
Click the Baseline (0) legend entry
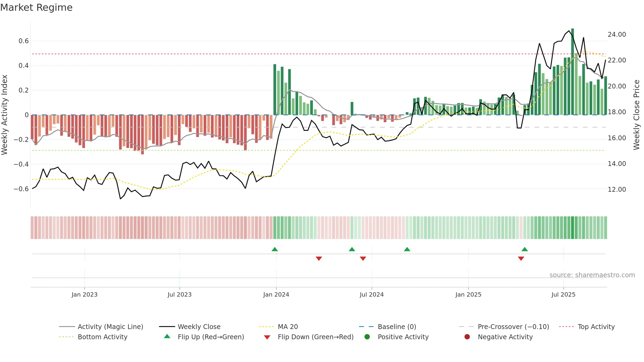(x=387, y=327)
